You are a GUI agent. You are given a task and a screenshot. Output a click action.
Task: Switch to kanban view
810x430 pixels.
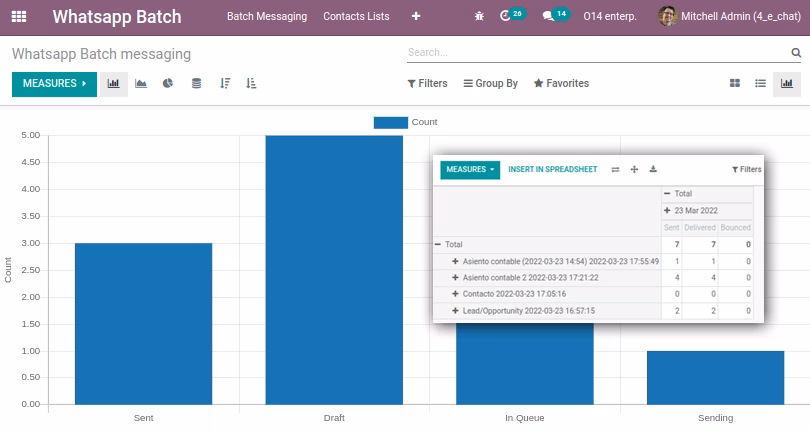tap(735, 84)
